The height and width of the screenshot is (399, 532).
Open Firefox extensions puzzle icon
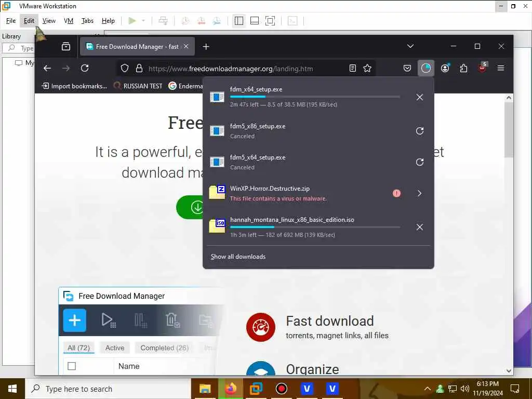[x=463, y=68]
